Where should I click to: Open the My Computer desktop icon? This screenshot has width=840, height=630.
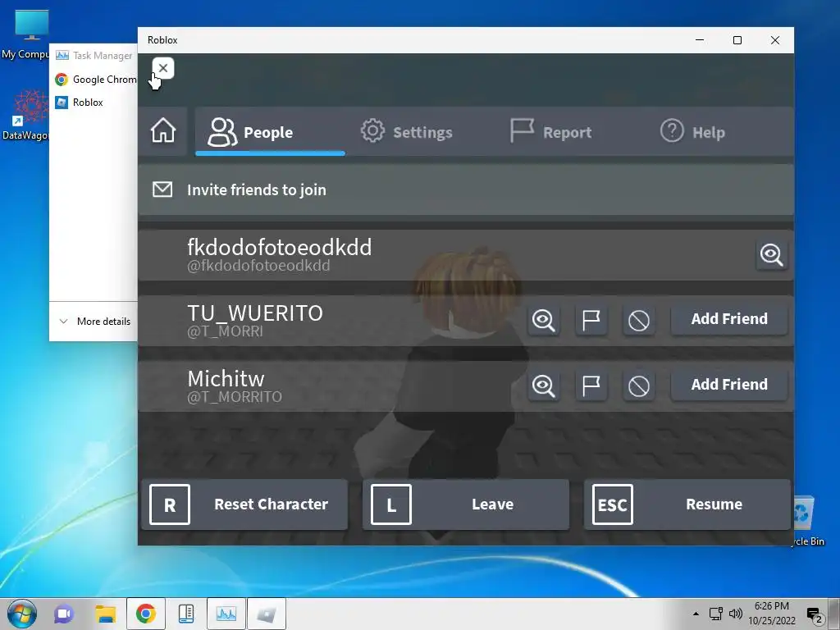[x=28, y=34]
